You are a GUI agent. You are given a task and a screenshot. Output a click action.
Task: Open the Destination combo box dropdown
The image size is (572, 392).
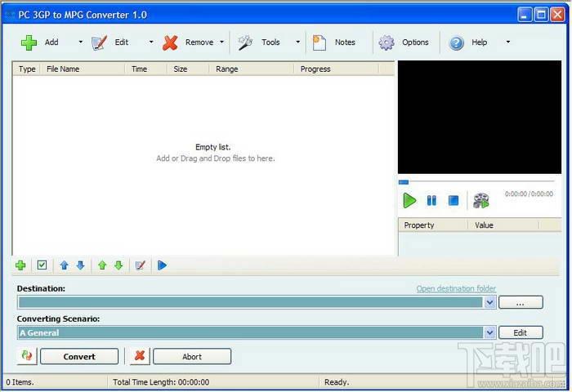pos(489,302)
